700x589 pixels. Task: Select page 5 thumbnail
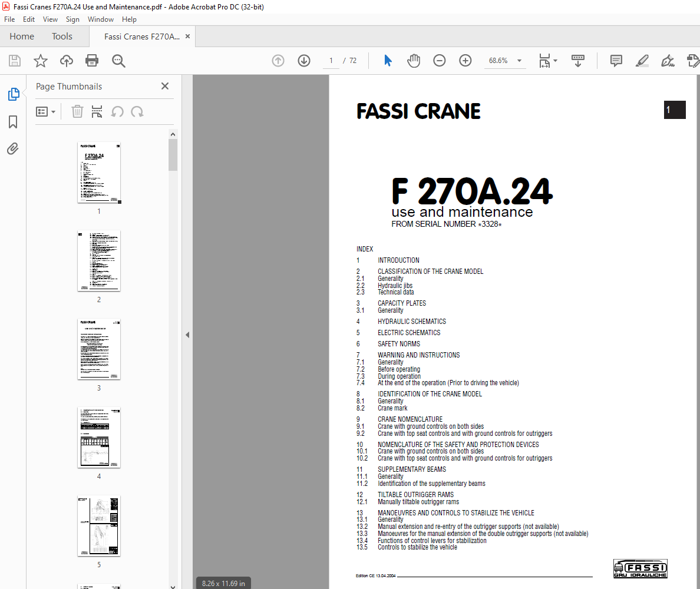[x=99, y=526]
